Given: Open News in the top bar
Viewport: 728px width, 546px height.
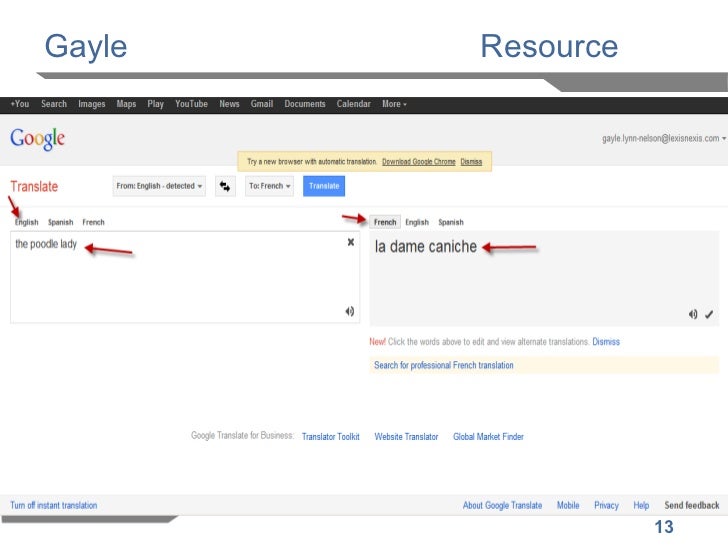Looking at the screenshot, I should 229,104.
